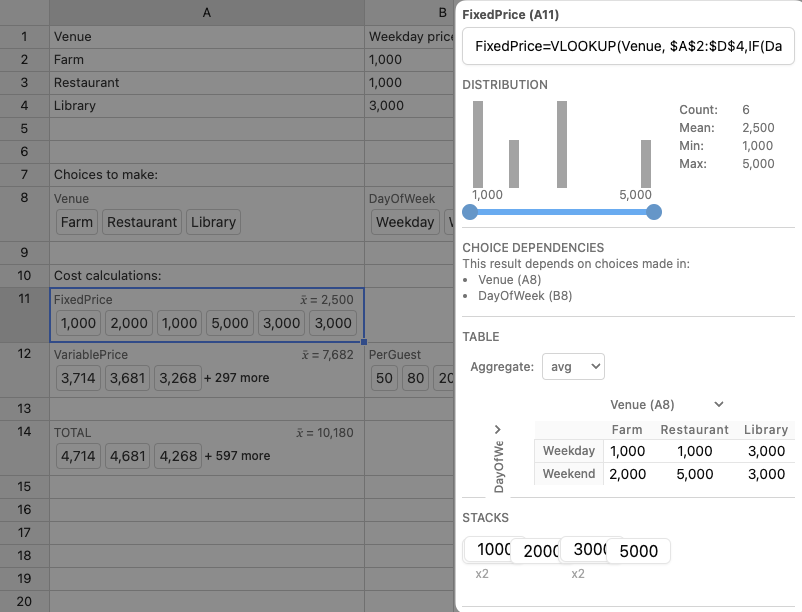Click inside the FixedPrice VLOOKUP formula field
Screen dimensions: 802x612
[x=628, y=46]
